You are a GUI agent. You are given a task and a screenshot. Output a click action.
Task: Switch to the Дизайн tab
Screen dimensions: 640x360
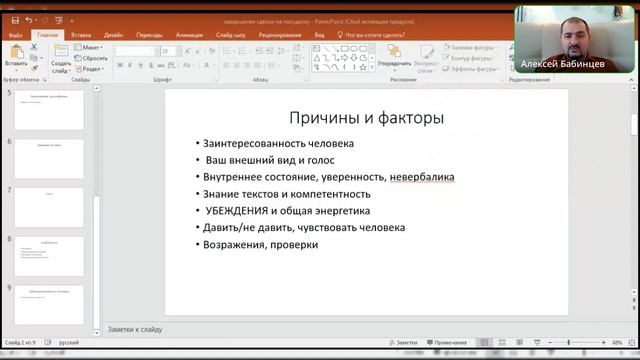click(113, 35)
